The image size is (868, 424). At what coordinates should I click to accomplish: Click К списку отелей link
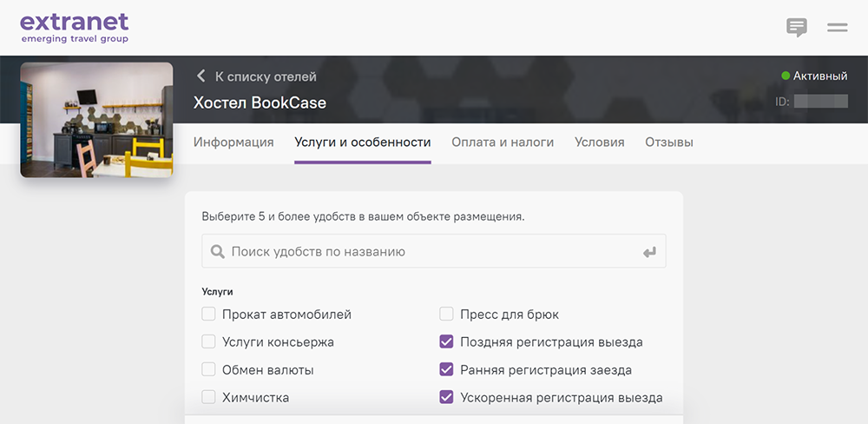pos(266,76)
